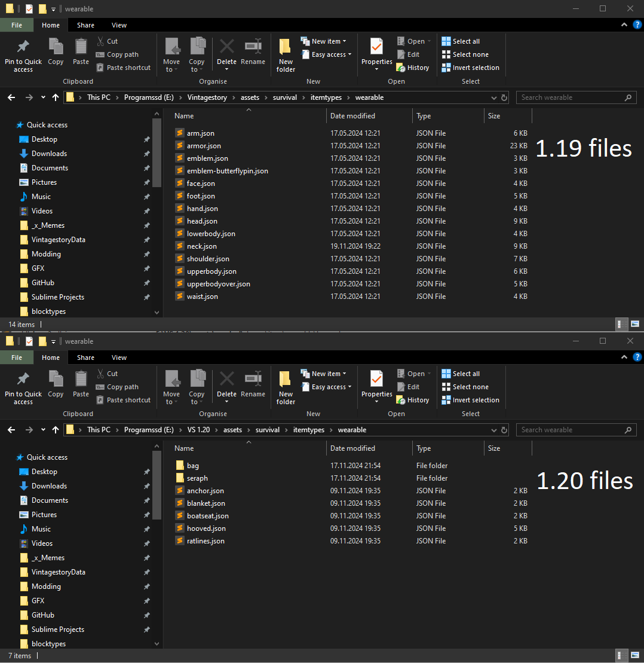Open the Share tab in the 1.20 files window

pos(85,358)
